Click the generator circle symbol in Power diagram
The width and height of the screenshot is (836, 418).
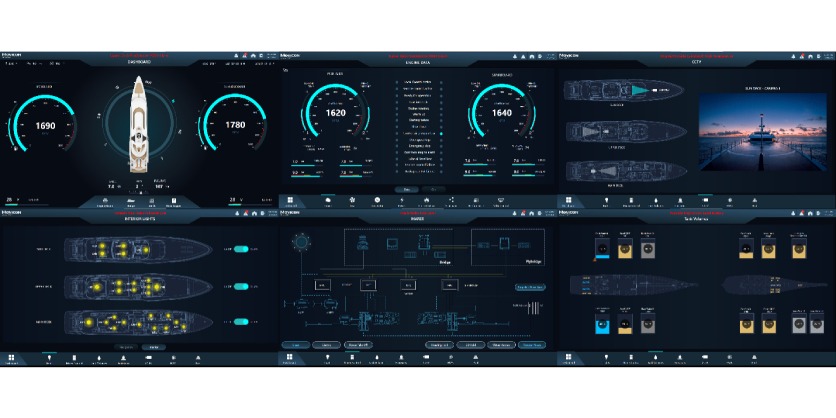tap(301, 243)
